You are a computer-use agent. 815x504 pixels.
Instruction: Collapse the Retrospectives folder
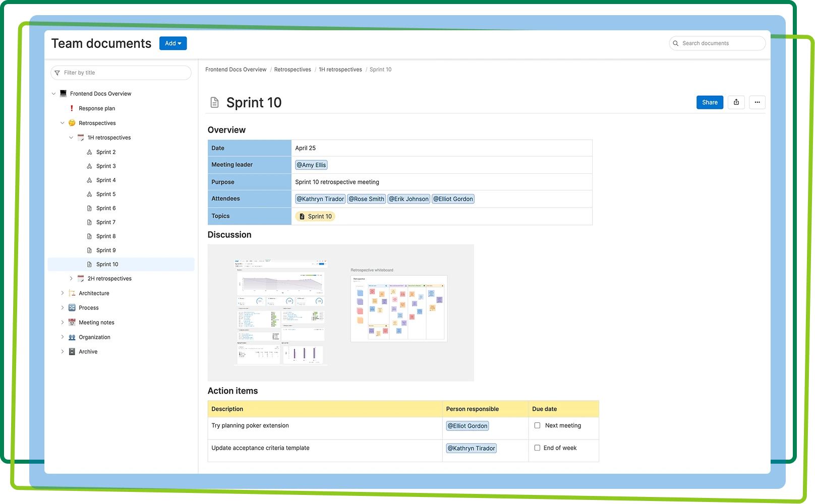63,122
